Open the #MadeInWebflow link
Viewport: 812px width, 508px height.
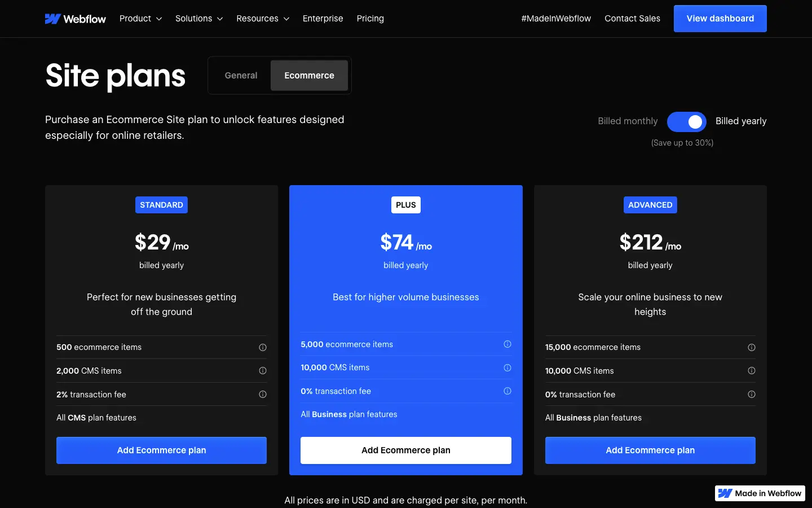click(556, 19)
